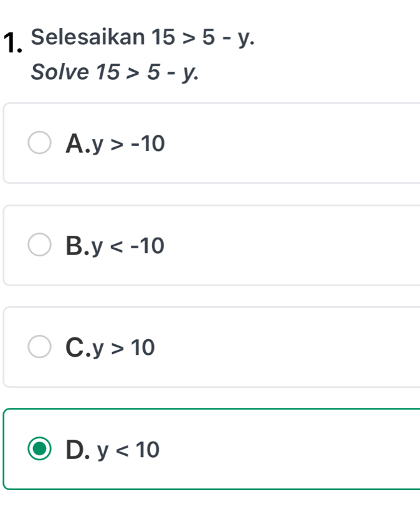Click the answer text "y > -10"
The image size is (420, 507).
[x=128, y=144]
